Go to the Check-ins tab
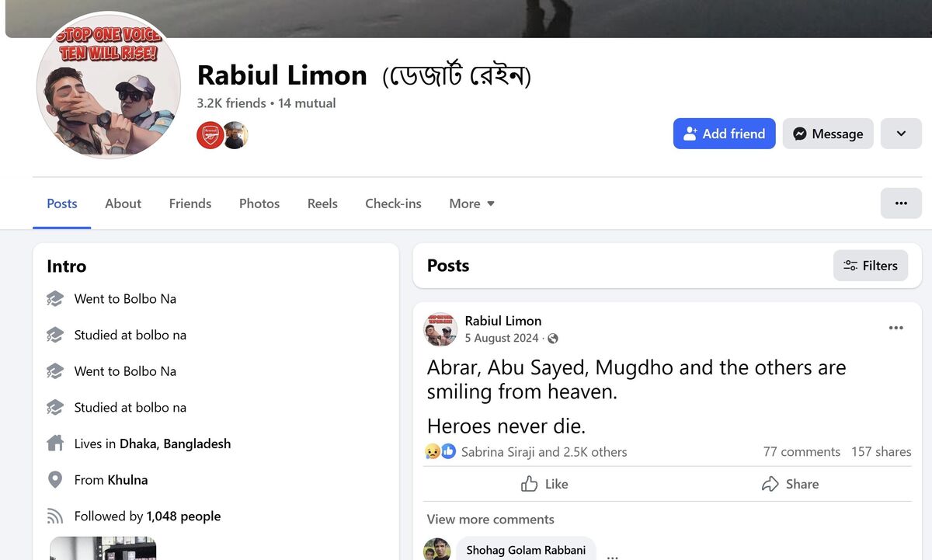This screenshot has height=560, width=932. 393,203
